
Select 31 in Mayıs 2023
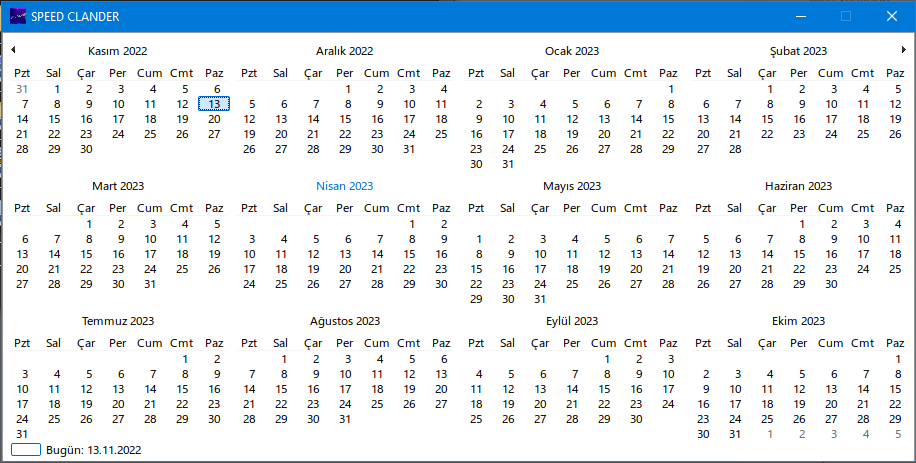click(x=540, y=299)
